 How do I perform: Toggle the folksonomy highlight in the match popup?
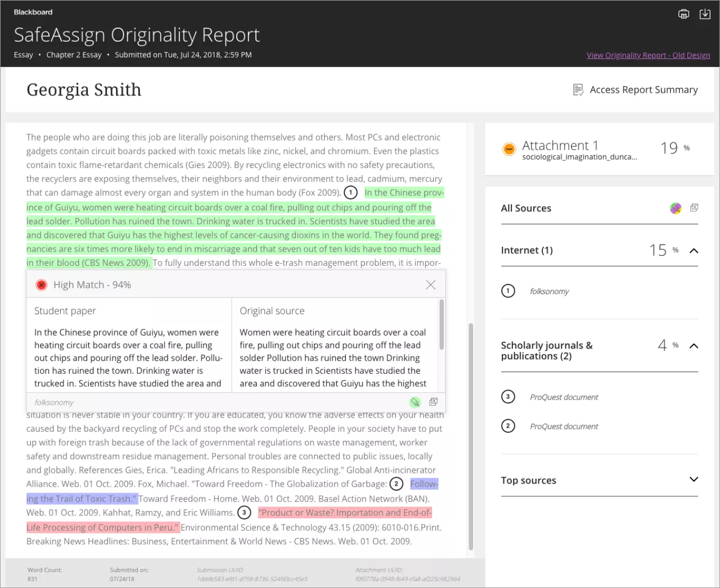(415, 402)
